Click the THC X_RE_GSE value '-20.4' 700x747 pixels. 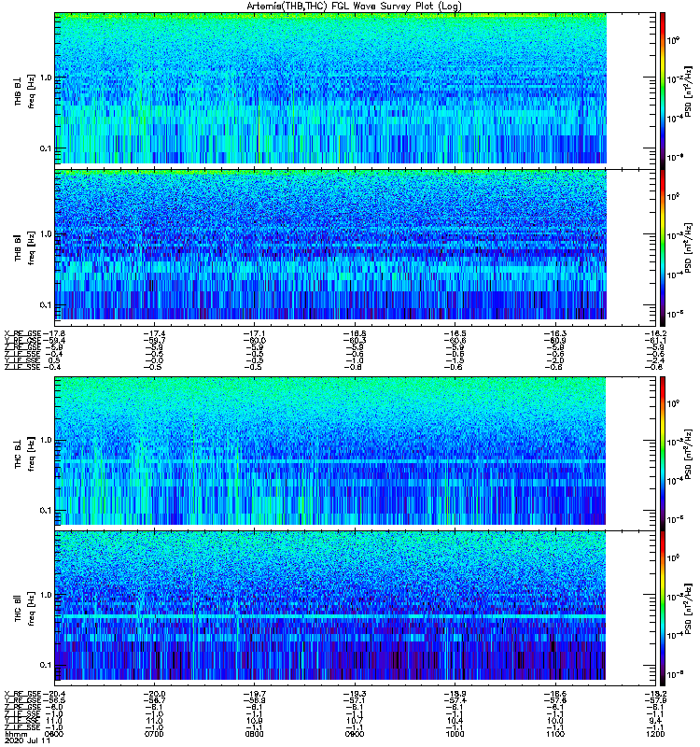[53, 694]
